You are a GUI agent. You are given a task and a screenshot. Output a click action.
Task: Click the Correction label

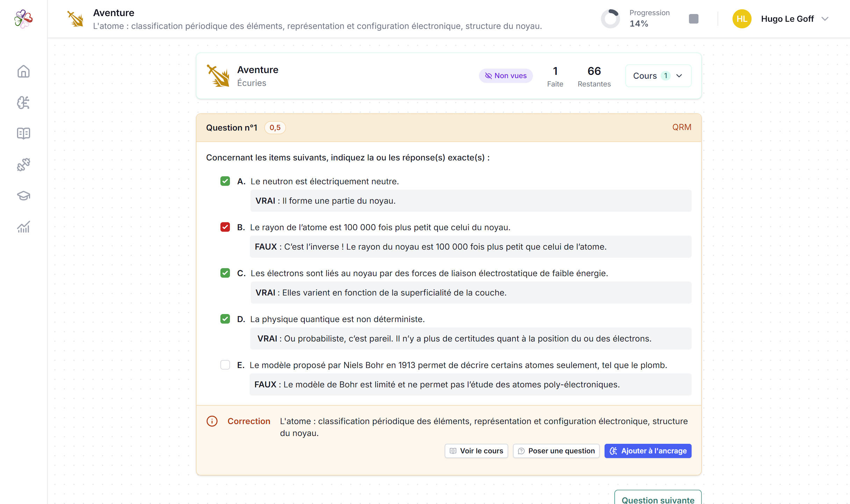(x=249, y=421)
